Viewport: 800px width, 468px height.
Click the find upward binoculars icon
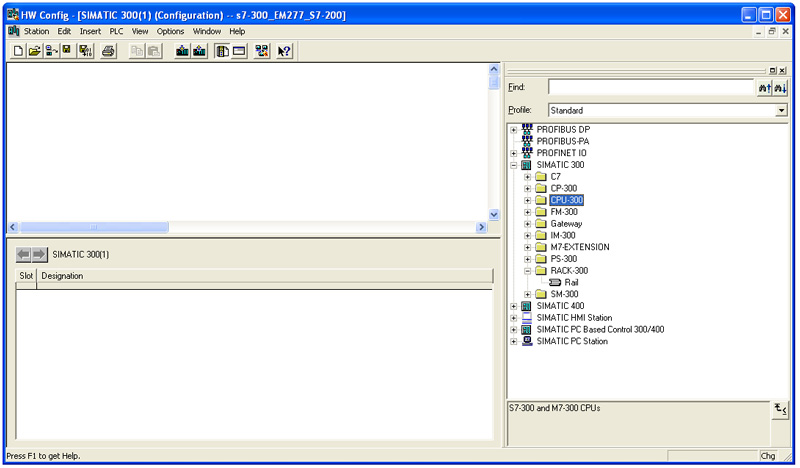(x=764, y=88)
